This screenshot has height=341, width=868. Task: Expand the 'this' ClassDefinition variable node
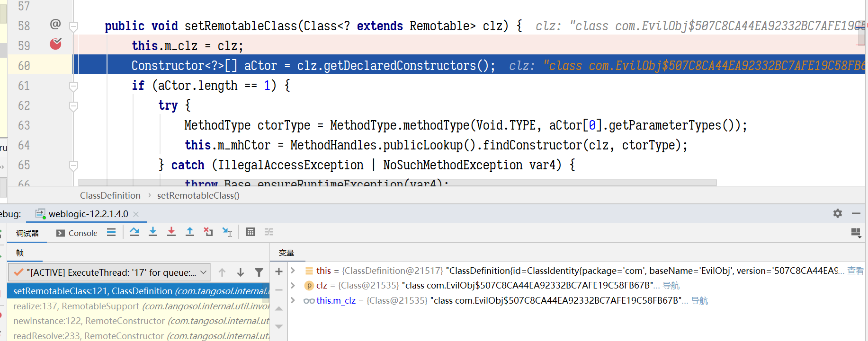[293, 271]
